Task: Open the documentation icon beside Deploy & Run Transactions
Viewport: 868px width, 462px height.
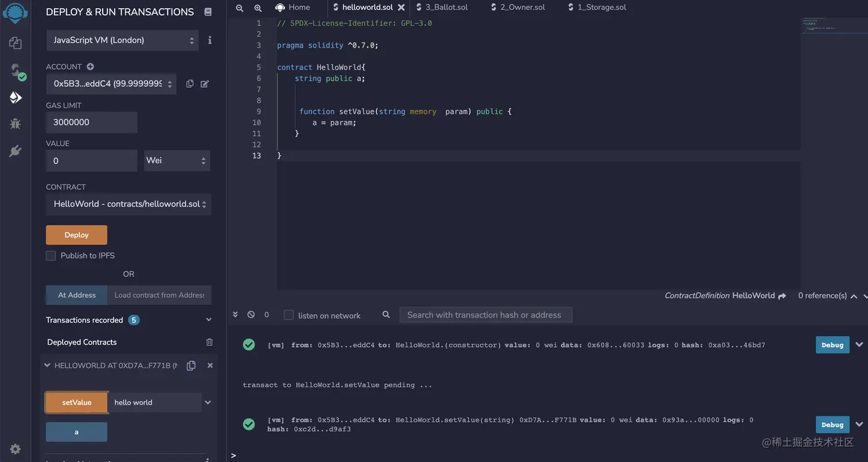Action: (x=208, y=12)
